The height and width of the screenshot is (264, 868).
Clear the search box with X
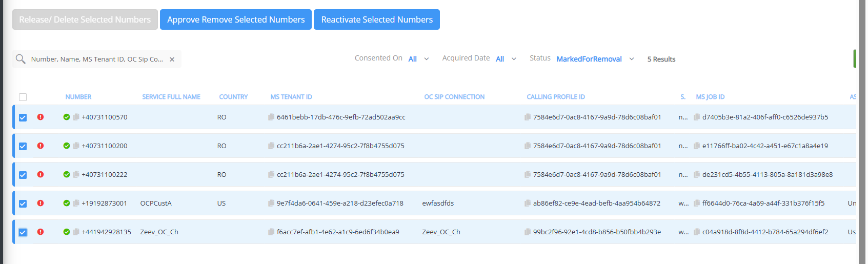[172, 59]
